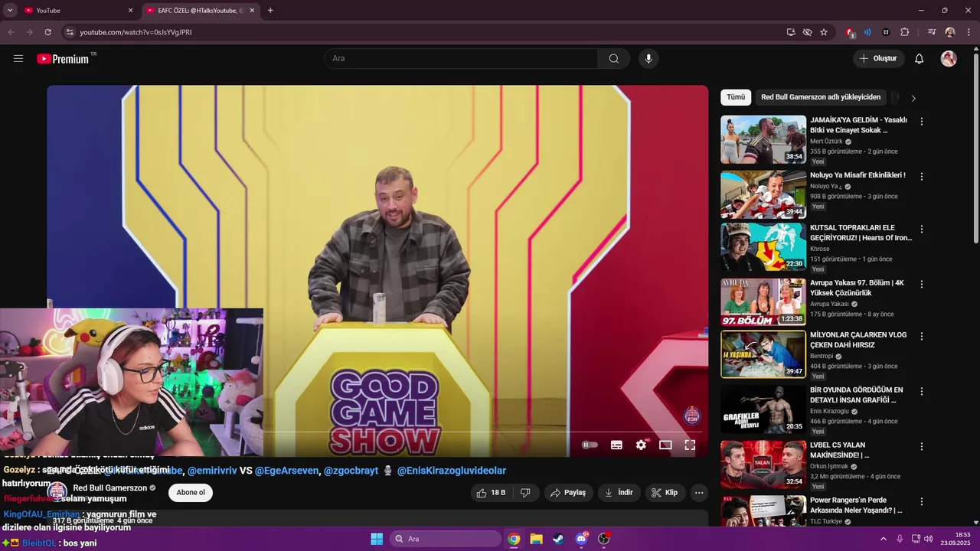Click the Chrome address bar URL
The width and height of the screenshot is (980, 551).
[136, 32]
